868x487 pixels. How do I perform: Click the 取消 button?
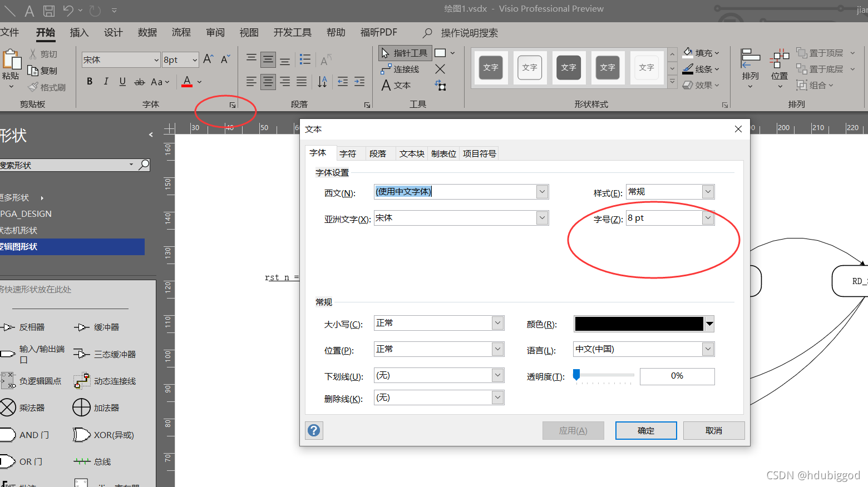coord(714,430)
